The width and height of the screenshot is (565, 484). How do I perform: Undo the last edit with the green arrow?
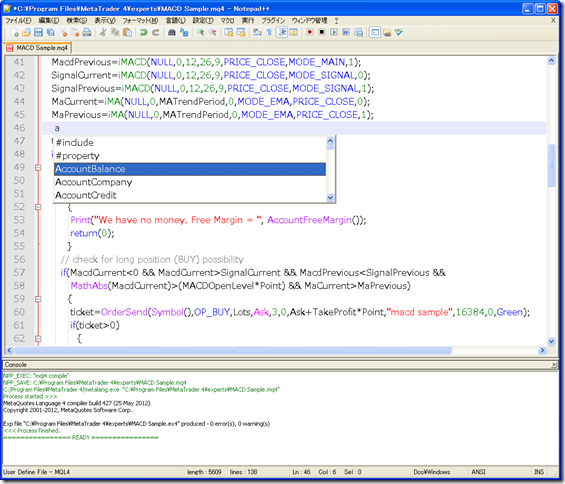(x=143, y=33)
